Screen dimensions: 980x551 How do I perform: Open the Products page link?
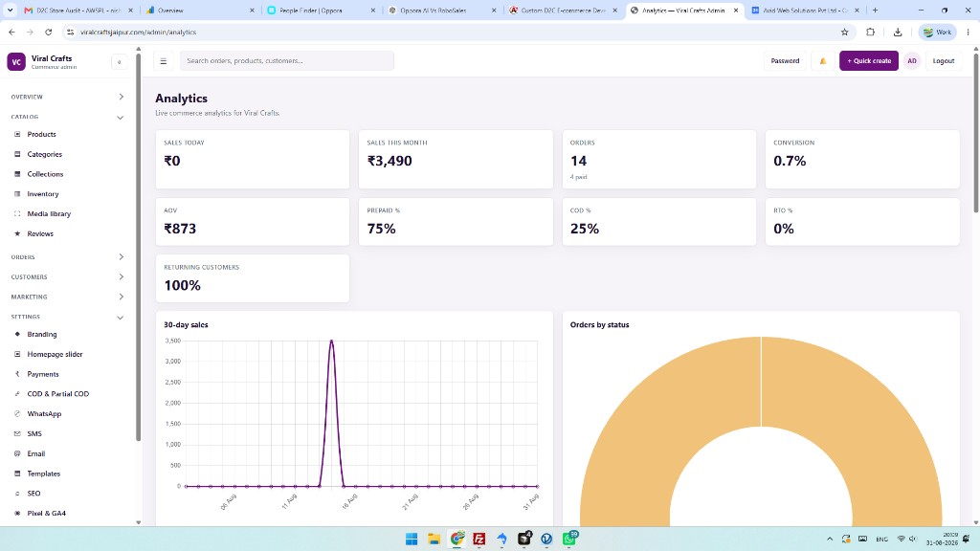click(41, 134)
